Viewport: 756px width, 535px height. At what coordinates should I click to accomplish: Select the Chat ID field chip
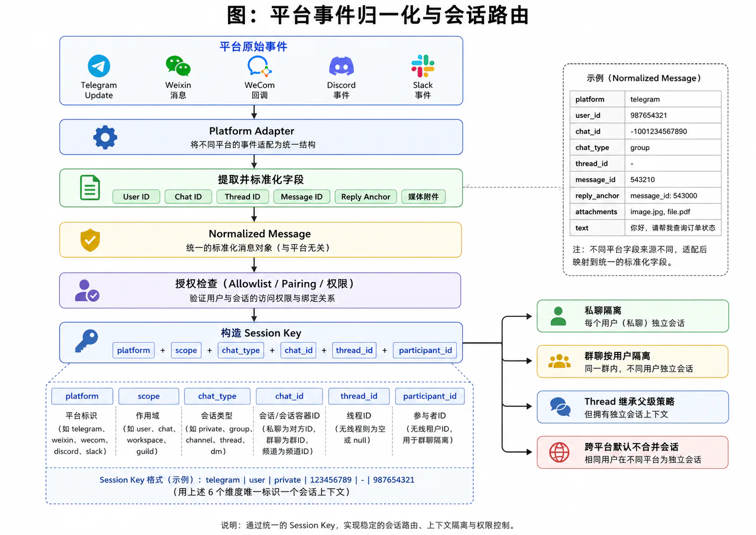click(x=188, y=197)
